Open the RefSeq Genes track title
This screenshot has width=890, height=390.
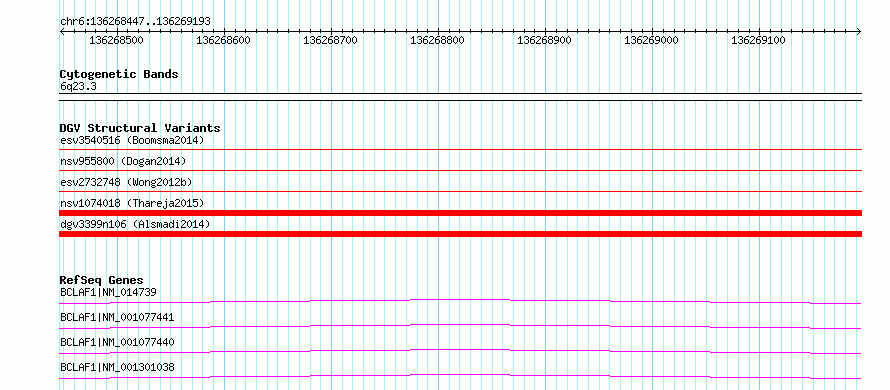point(101,280)
